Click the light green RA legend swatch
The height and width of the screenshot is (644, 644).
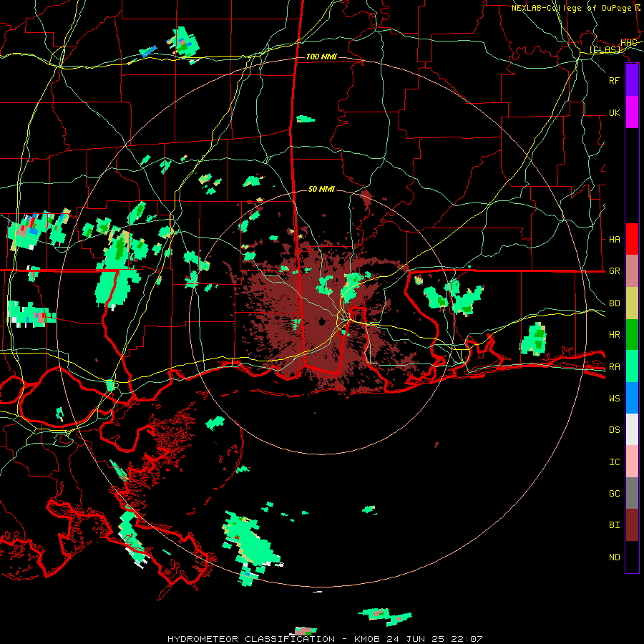[x=632, y=366]
